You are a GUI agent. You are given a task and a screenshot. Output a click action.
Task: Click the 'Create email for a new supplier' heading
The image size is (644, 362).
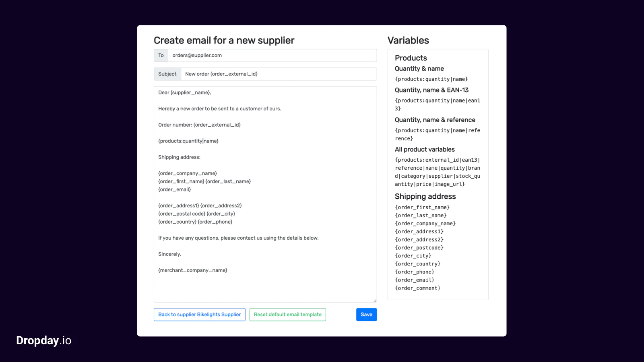point(224,40)
